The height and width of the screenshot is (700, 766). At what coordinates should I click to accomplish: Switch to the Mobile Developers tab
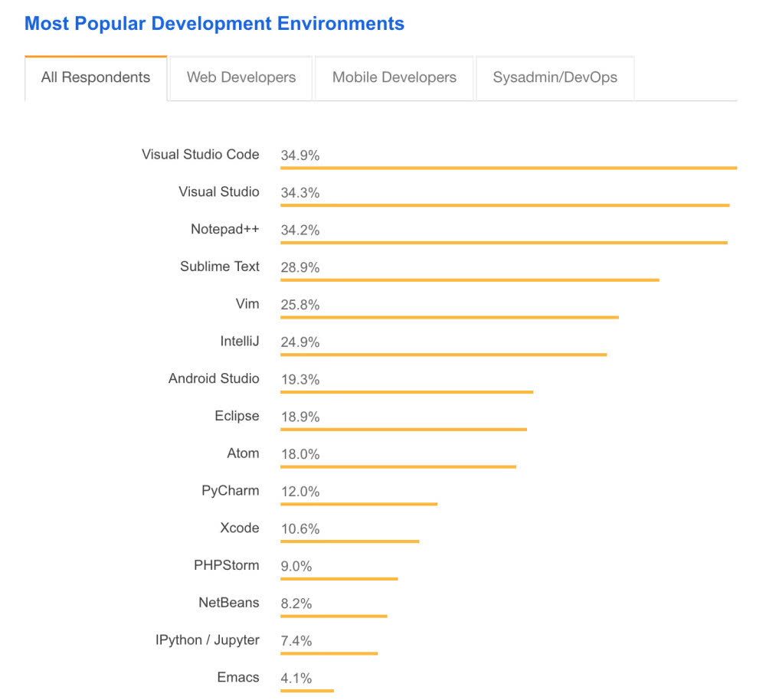[x=394, y=77]
